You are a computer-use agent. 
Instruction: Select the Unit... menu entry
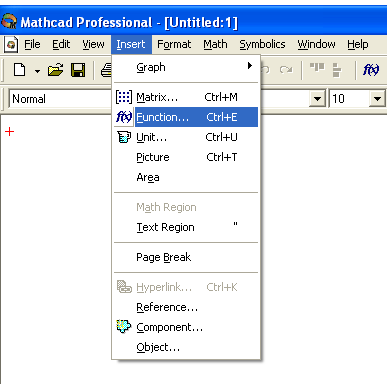tap(186, 137)
